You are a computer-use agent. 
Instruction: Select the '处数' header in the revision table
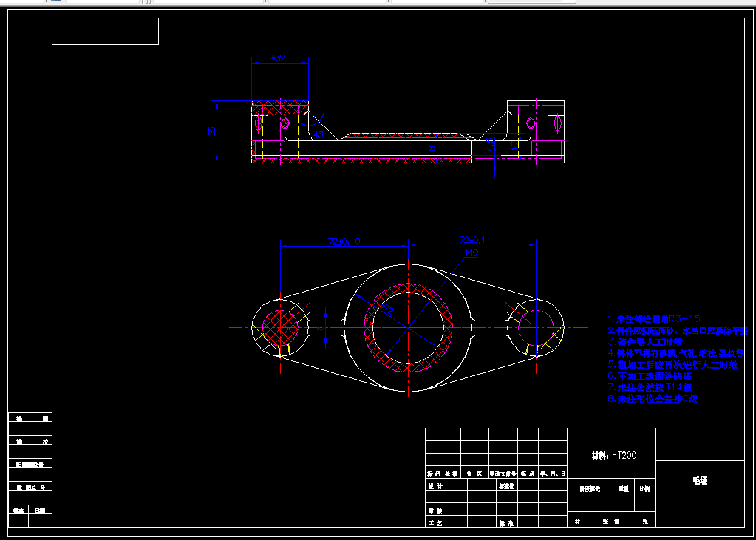452,474
